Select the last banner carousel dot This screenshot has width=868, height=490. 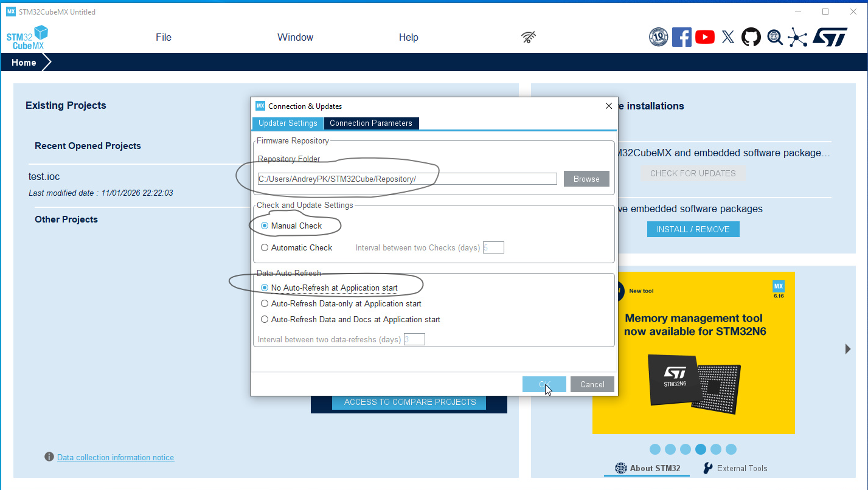click(731, 449)
